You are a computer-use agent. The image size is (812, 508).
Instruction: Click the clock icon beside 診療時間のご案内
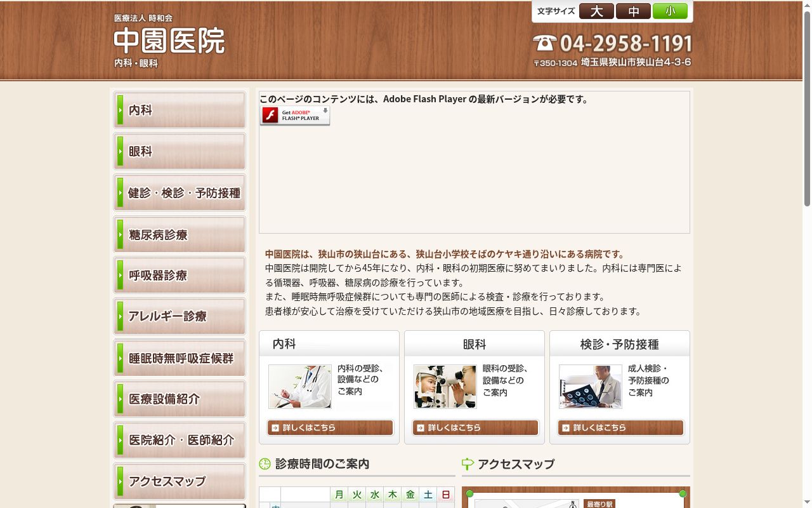tap(265, 464)
